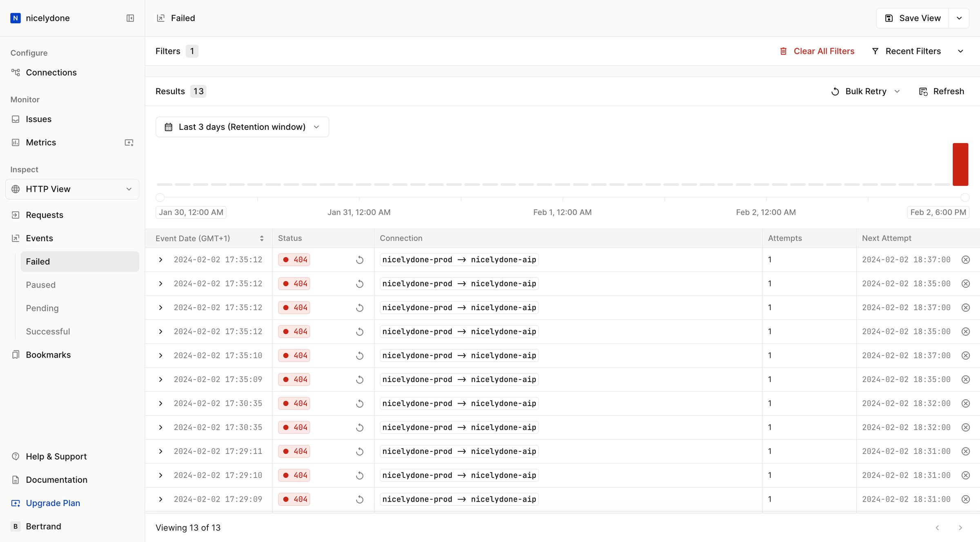Click the right timeline range handle

point(965,198)
